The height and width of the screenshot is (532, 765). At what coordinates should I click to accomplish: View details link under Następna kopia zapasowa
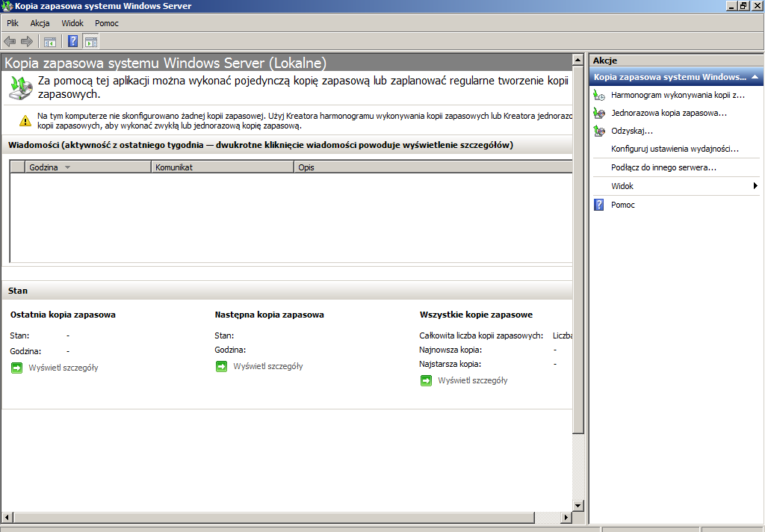268,366
